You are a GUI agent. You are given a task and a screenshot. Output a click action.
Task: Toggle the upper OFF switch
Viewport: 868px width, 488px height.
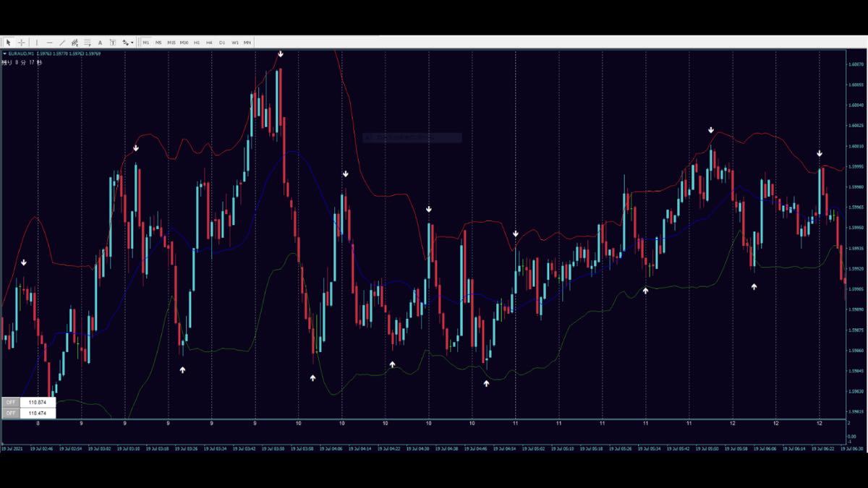[x=11, y=402]
